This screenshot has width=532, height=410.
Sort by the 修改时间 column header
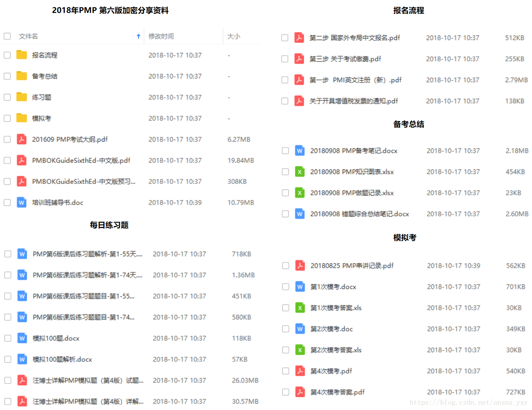pyautogui.click(x=161, y=36)
